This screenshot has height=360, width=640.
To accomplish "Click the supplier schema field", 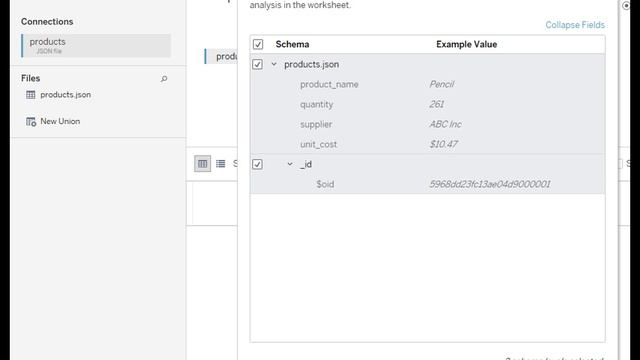I will click(x=316, y=124).
